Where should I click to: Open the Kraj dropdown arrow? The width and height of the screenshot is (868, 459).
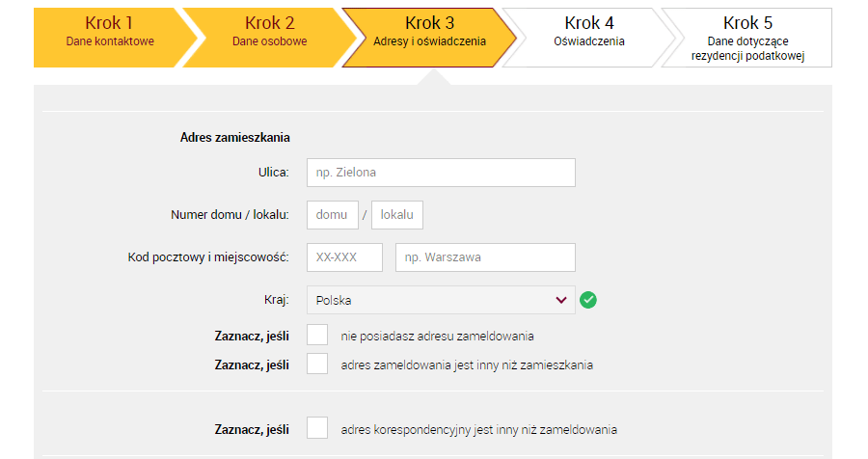coord(561,300)
